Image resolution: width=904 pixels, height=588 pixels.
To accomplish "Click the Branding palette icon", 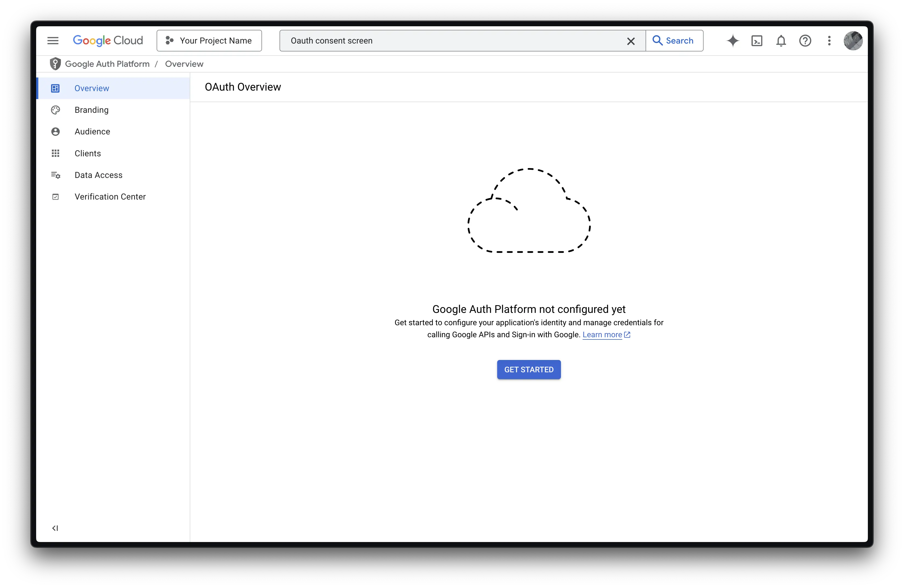I will tap(56, 110).
